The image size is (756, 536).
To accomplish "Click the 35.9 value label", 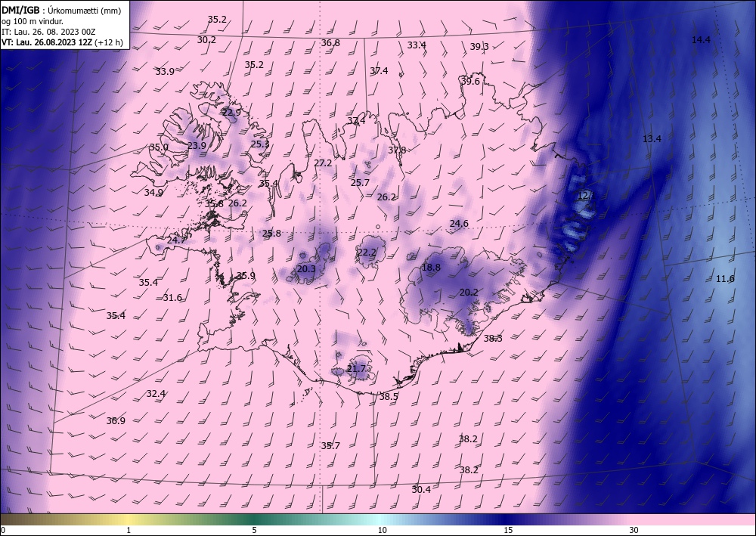I will coord(246,276).
